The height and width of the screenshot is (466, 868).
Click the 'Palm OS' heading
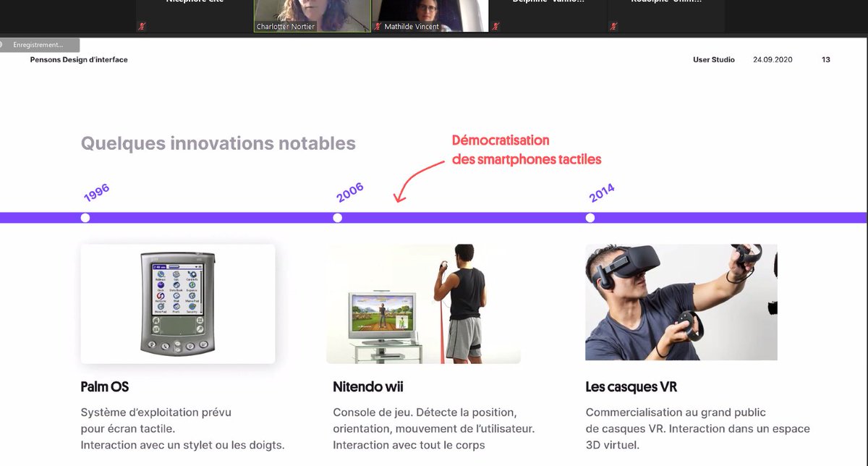click(105, 387)
